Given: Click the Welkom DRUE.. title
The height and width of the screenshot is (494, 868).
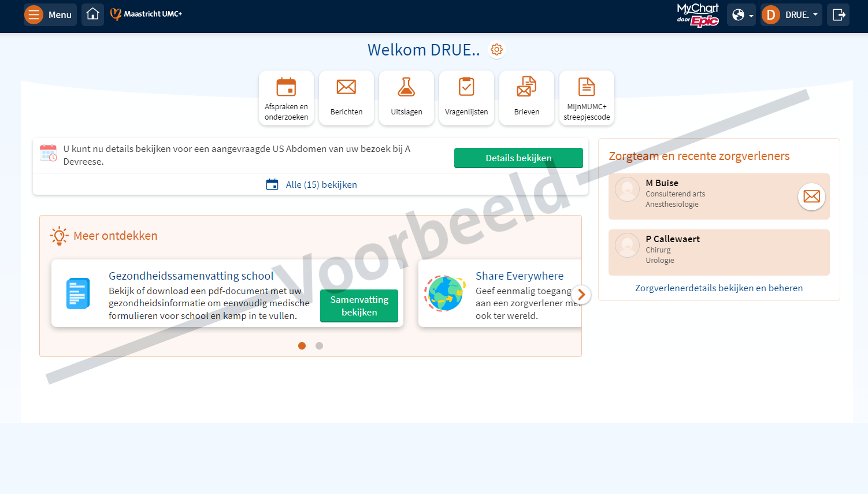Looking at the screenshot, I should (424, 50).
